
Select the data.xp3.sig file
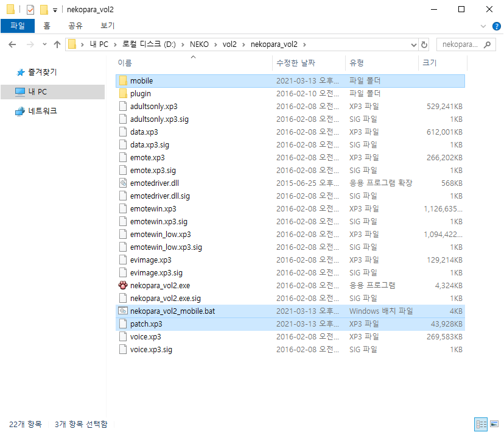(x=290, y=145)
